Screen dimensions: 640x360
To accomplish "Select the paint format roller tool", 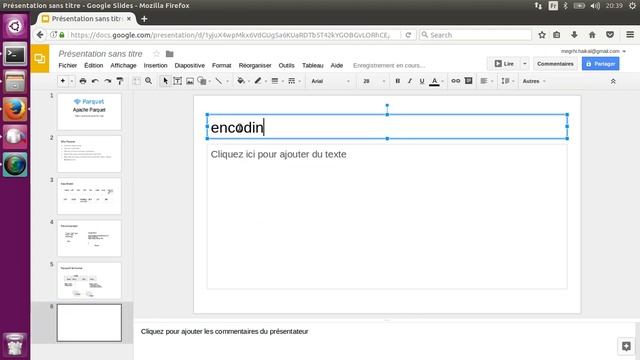I will [120, 81].
